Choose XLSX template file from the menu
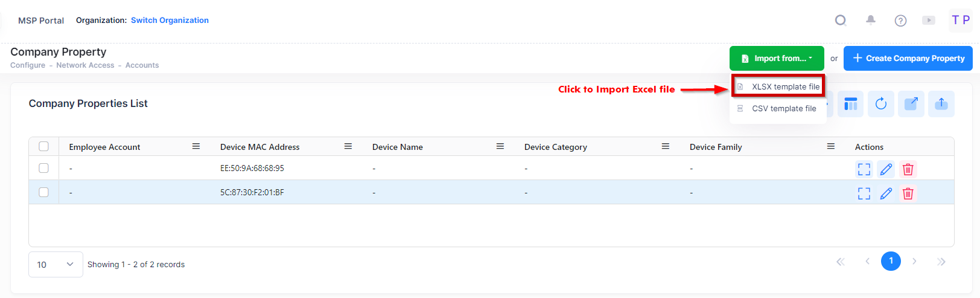This screenshot has height=298, width=980. [785, 87]
